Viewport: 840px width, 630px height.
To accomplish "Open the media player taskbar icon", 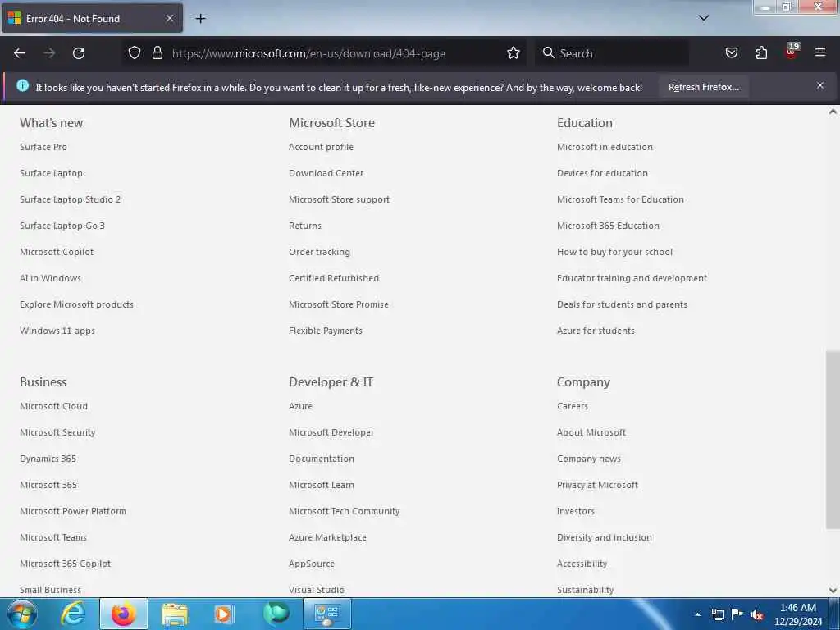I will 224,614.
